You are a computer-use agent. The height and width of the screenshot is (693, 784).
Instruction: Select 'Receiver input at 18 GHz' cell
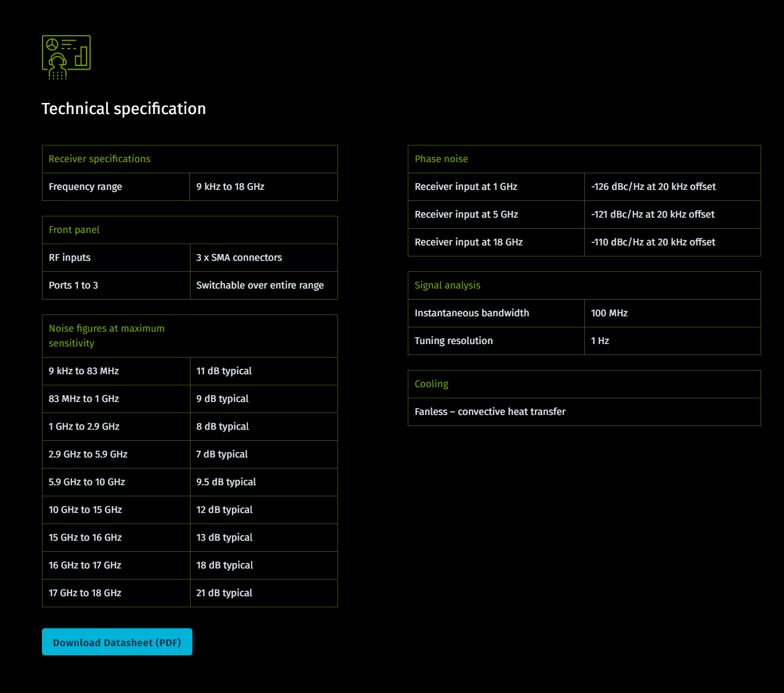[x=496, y=242]
